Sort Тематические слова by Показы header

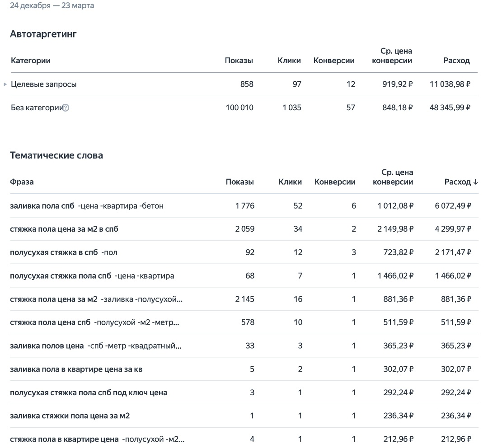pyautogui.click(x=239, y=182)
